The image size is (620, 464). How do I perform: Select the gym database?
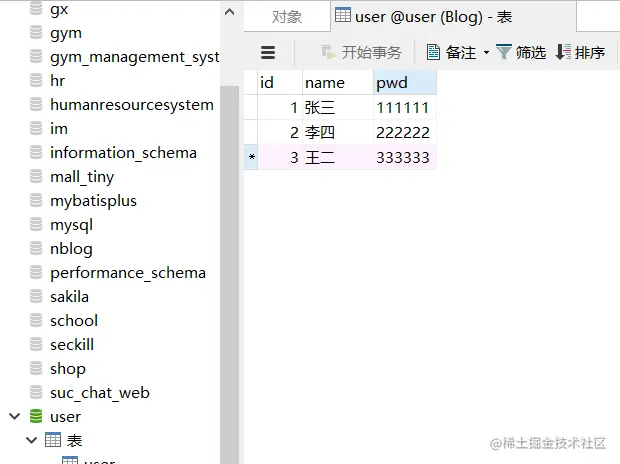[x=66, y=33]
